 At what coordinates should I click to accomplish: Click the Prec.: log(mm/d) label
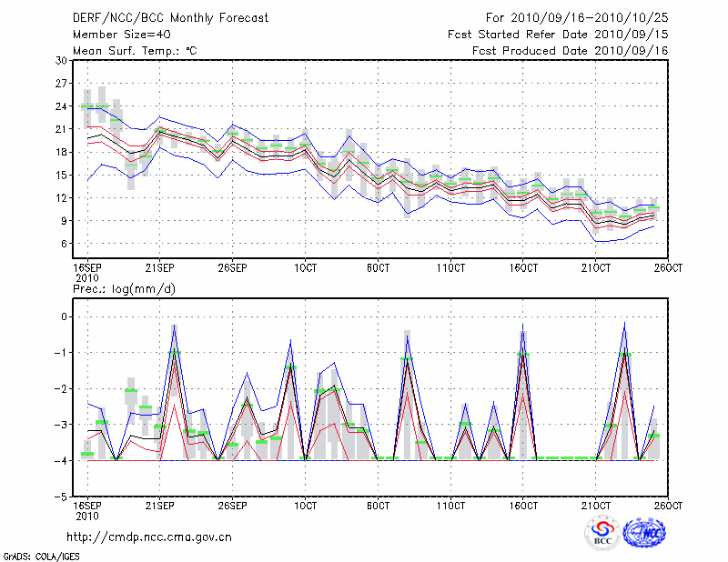point(124,289)
